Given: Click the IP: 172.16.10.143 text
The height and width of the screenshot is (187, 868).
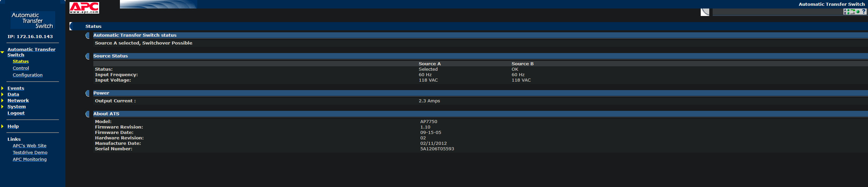Looking at the screenshot, I should pos(30,37).
